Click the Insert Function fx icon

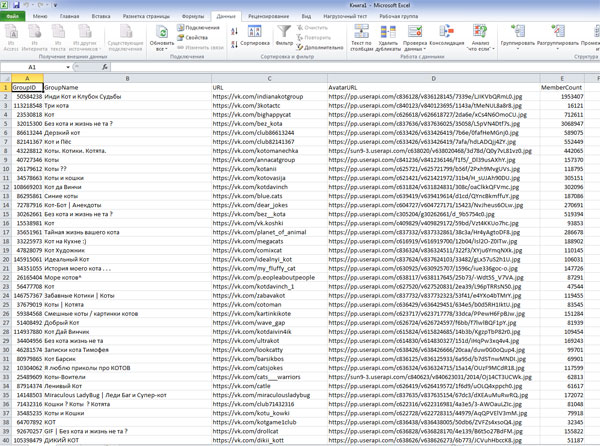pyautogui.click(x=106, y=67)
